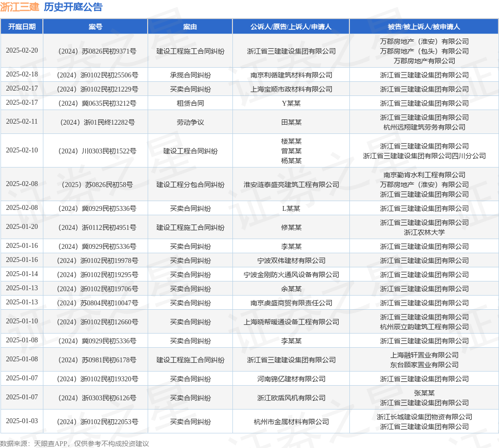Screen dimensions: 499x448
Task: Click plaintiff 河南锦亿建材有限公司
Action: pos(291,379)
